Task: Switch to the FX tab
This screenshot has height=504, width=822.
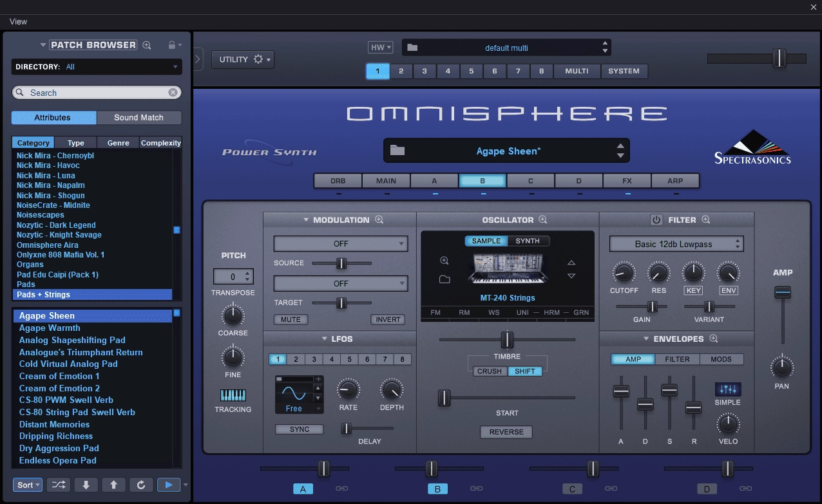Action: coord(627,181)
